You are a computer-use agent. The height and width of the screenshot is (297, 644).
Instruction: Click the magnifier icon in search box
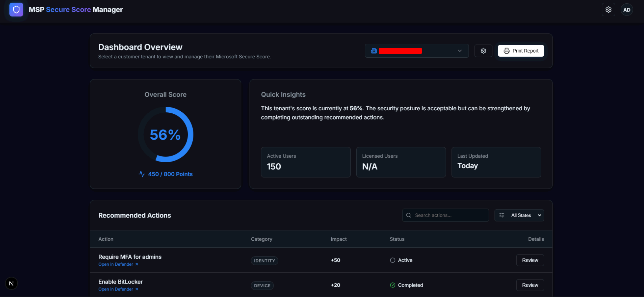tap(409, 215)
